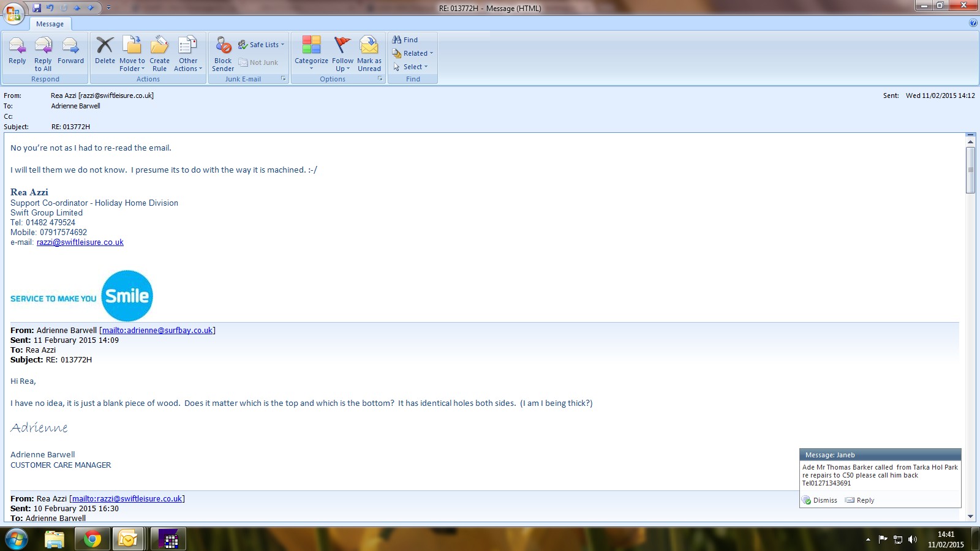Image resolution: width=980 pixels, height=551 pixels.
Task: Click the Swift Group Limited line
Action: point(47,213)
